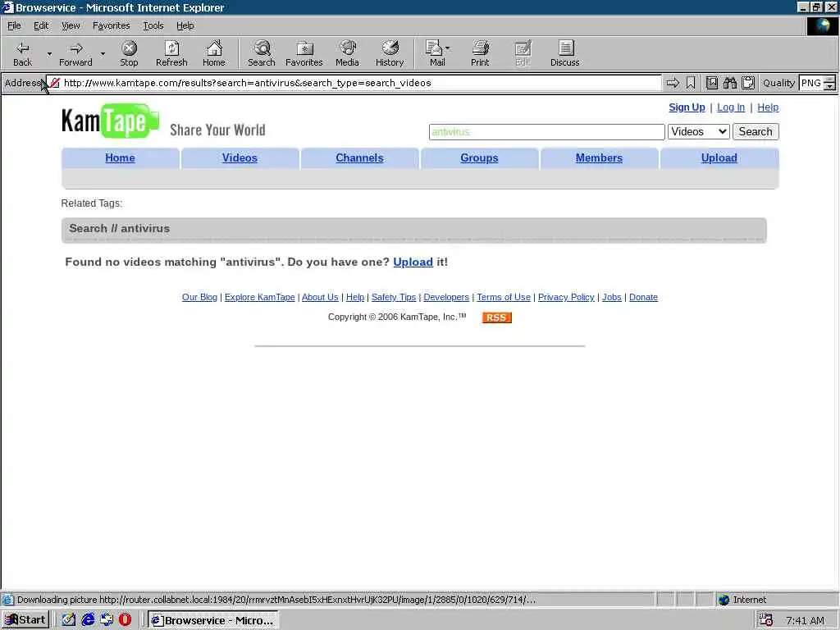Switch to the Groups tab

click(x=479, y=158)
